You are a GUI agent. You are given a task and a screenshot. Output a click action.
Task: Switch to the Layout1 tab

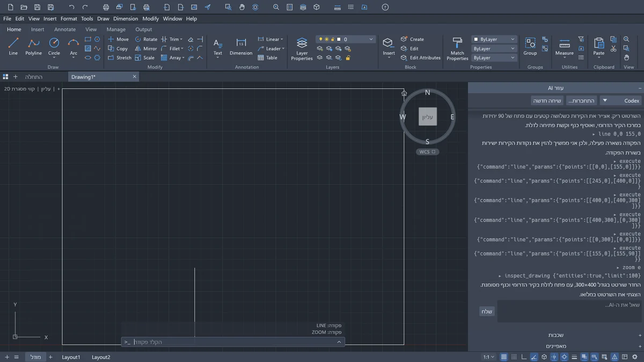(71, 357)
